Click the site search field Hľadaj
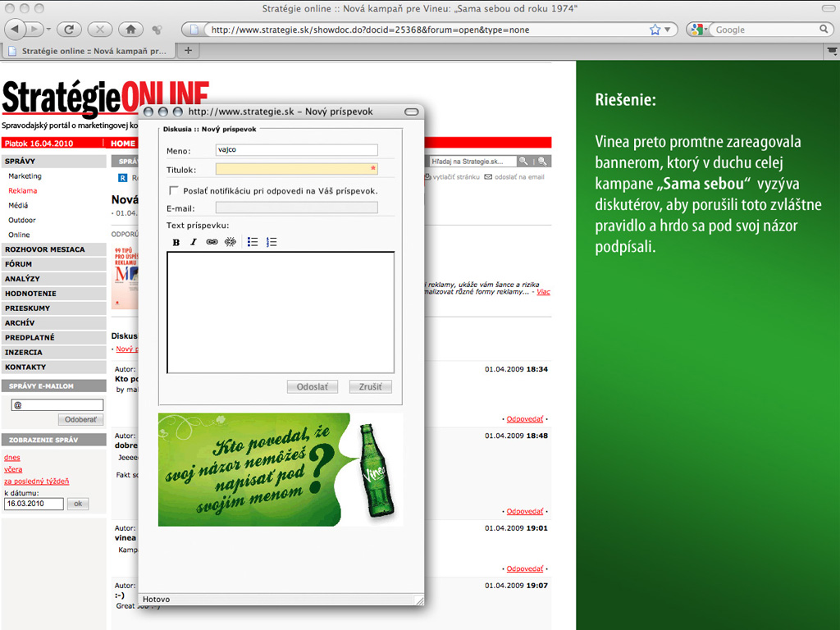Screen dimensions: 840x630 (x=473, y=162)
